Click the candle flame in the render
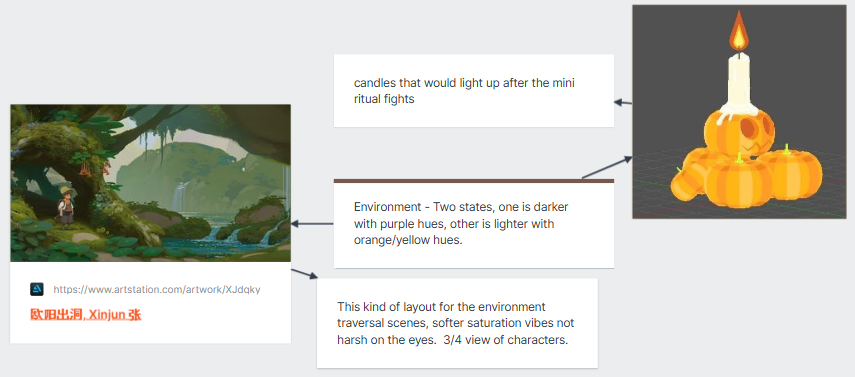The width and height of the screenshot is (855, 377). click(x=739, y=32)
